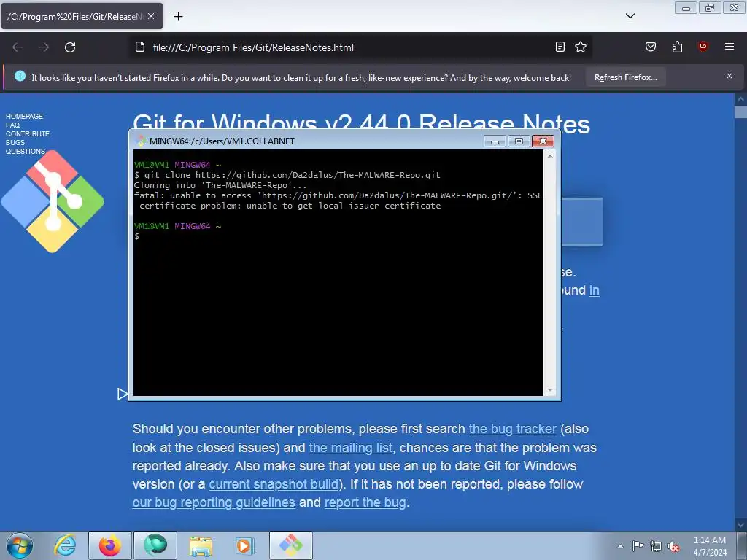List all tabs dropdown arrow
The width and height of the screenshot is (747, 560).
(630, 16)
